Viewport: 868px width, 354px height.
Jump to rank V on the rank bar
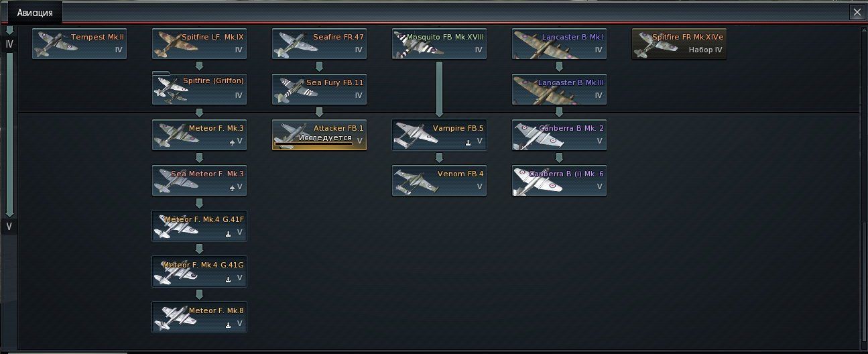9,227
